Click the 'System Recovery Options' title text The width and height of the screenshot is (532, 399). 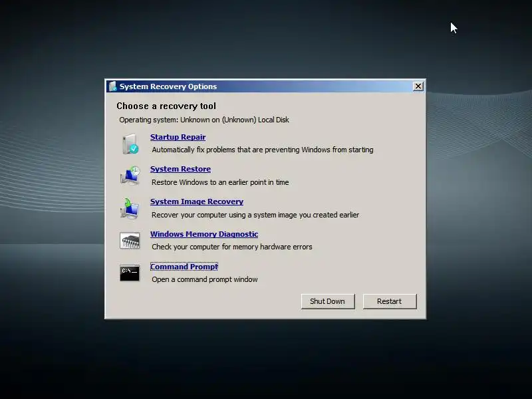168,86
